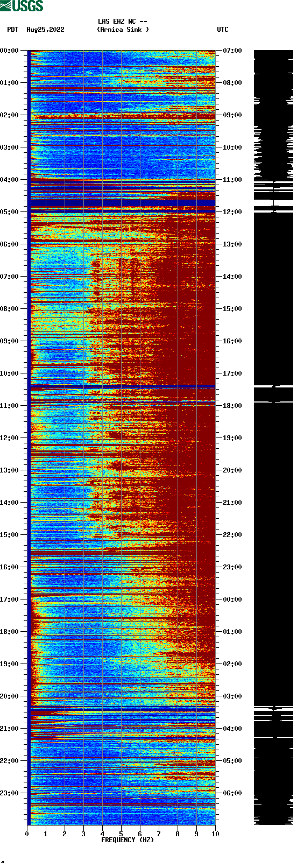This screenshot has height=868, width=297.
Task: Click the 00:00 UTC time label
Action: 232,599
